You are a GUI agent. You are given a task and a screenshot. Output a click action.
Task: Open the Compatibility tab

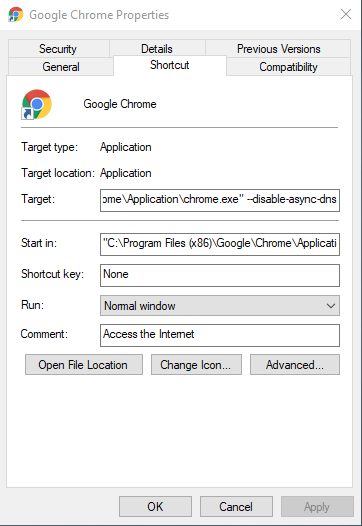[x=289, y=67]
